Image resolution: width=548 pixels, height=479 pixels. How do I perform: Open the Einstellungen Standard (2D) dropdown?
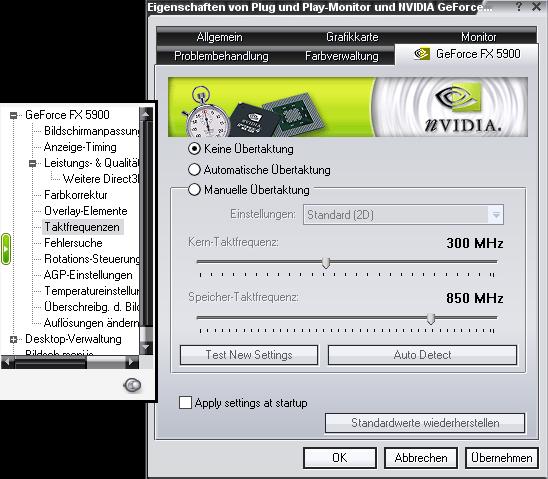coord(403,214)
